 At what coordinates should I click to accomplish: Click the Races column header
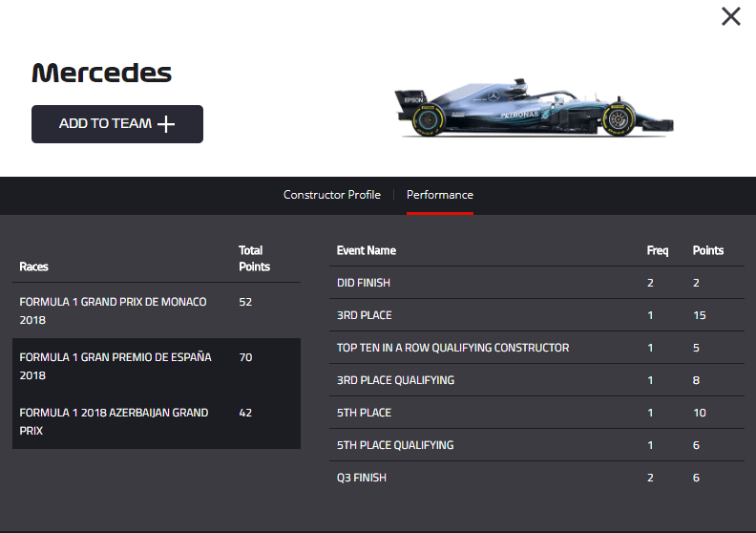pyautogui.click(x=34, y=266)
